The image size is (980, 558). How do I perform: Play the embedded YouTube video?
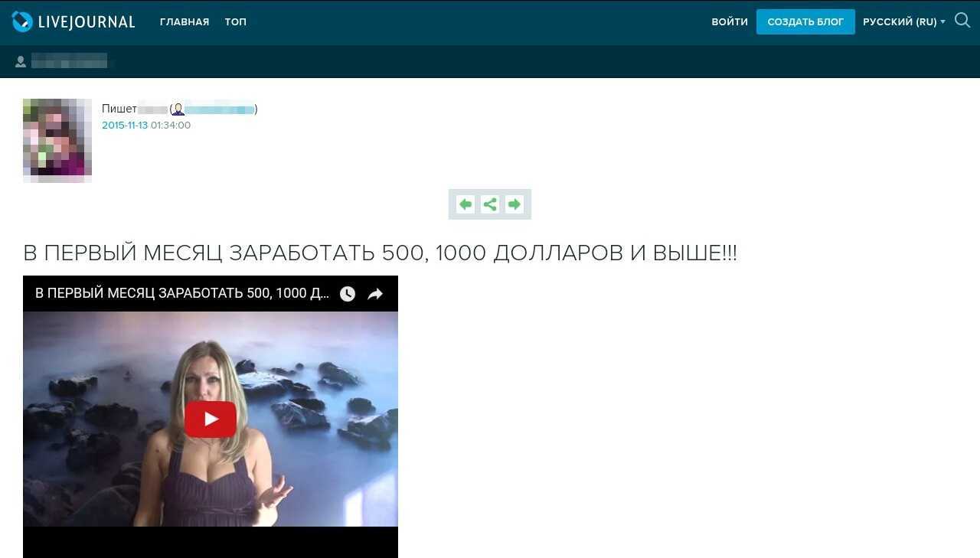211,419
